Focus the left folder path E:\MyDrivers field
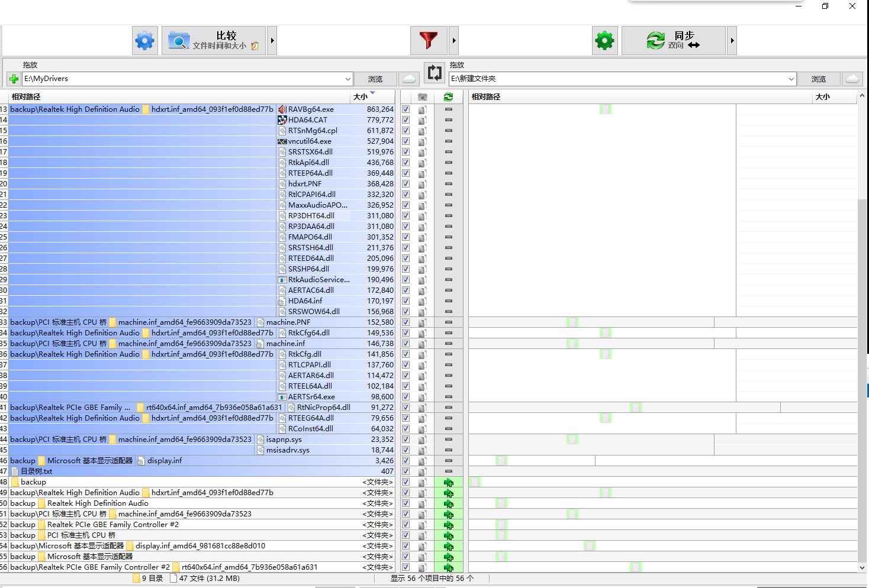The height and width of the screenshot is (588, 869). (x=182, y=79)
